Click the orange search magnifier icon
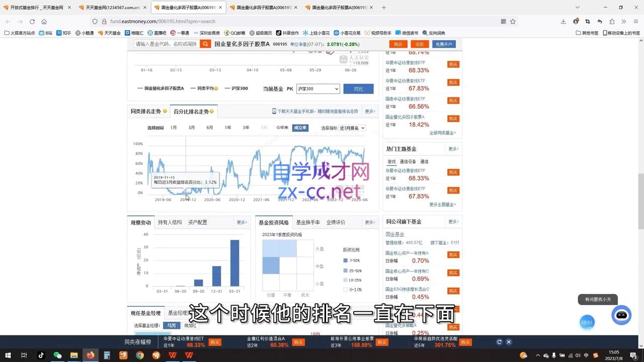644x362 pixels. coord(205,44)
